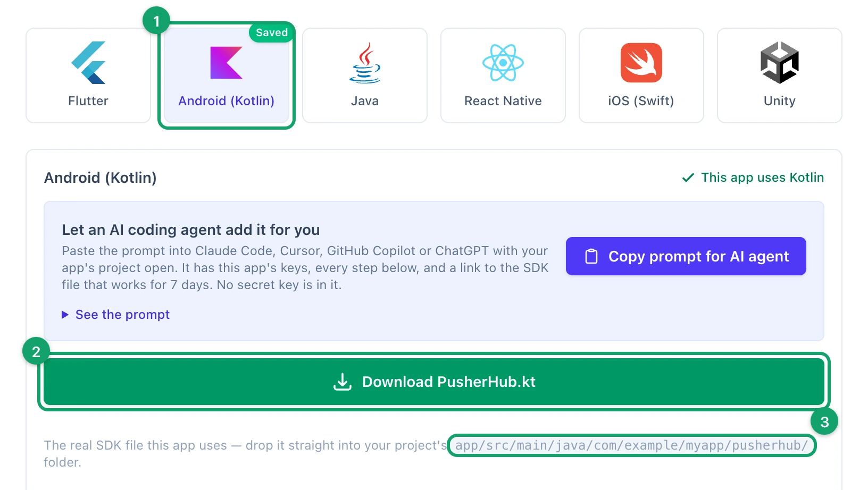Click the app/src/main/java/com/example/myapp/pusherhub/ path

coord(632,445)
